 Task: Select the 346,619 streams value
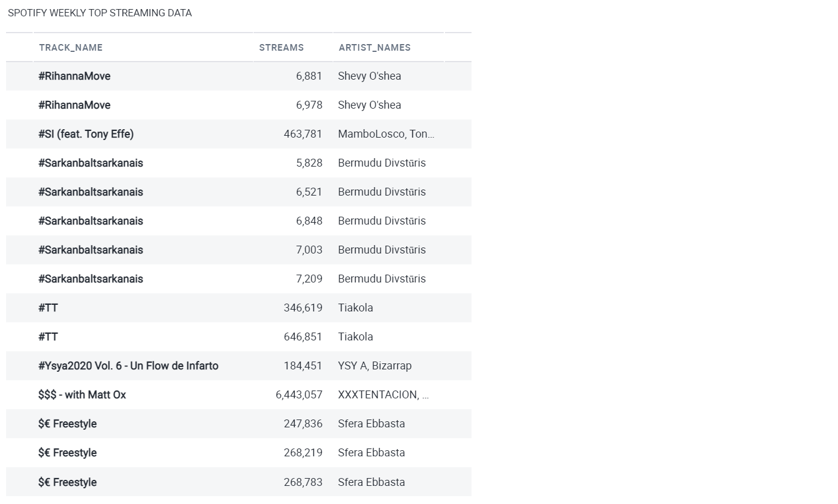(x=303, y=308)
